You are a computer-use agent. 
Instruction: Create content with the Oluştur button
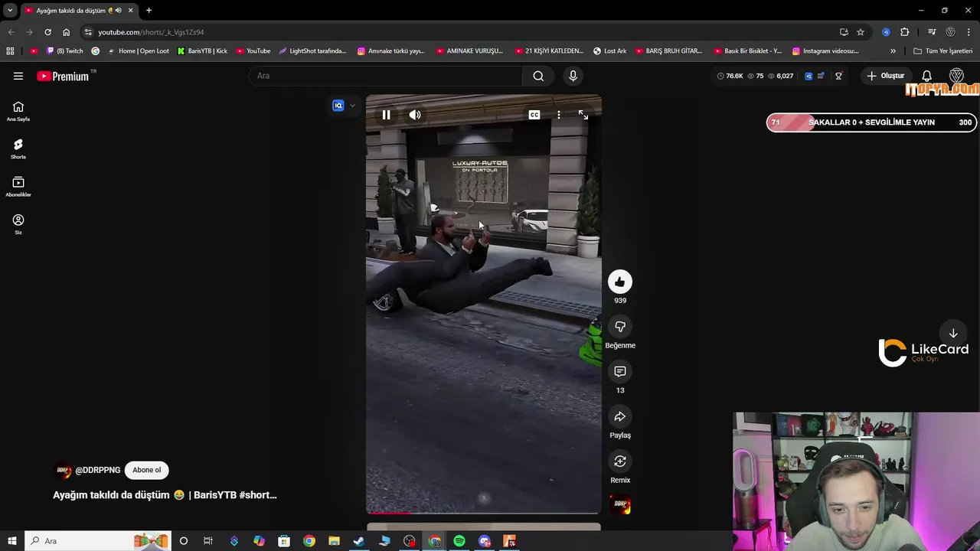click(x=886, y=76)
